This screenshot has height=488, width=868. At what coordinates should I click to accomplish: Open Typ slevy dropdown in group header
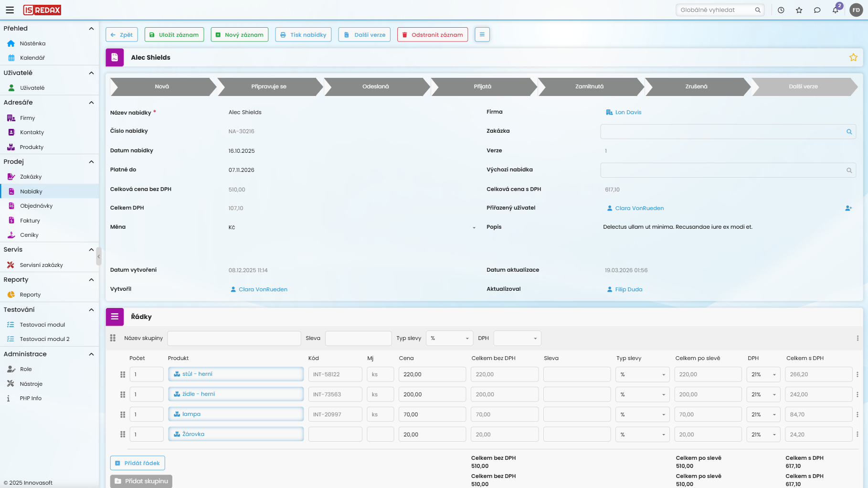click(449, 339)
